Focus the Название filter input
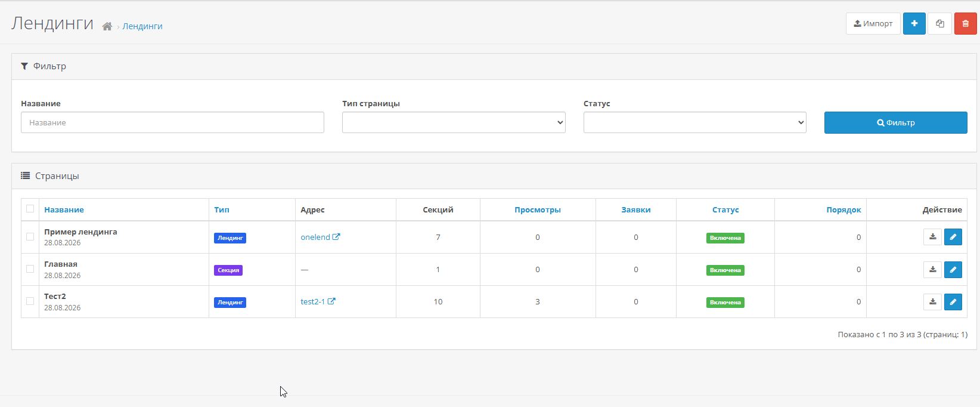The width and height of the screenshot is (980, 407). click(172, 122)
